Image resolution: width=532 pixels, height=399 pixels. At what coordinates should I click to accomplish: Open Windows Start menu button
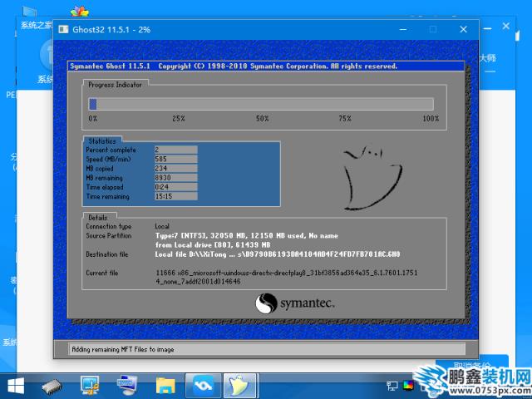click(x=16, y=386)
